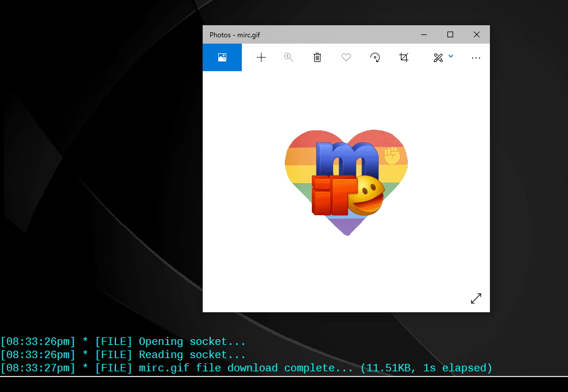Close the Photos window
This screenshot has height=392, width=568.
[x=477, y=35]
